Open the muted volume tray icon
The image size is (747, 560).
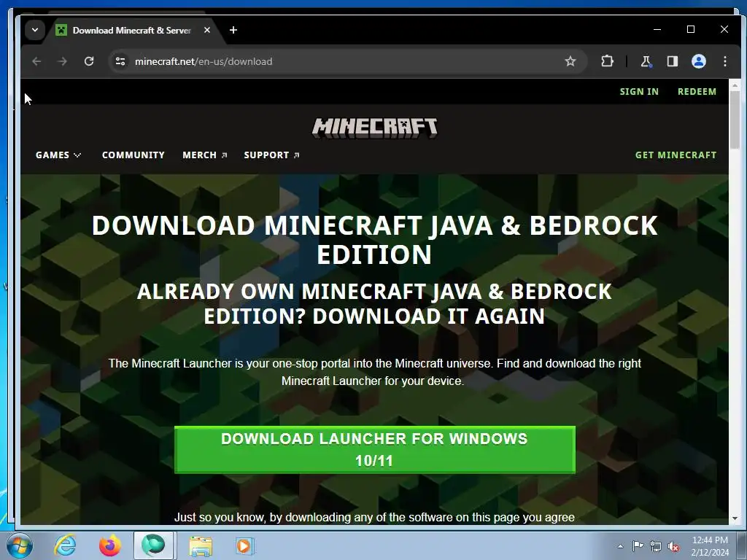[x=673, y=546]
